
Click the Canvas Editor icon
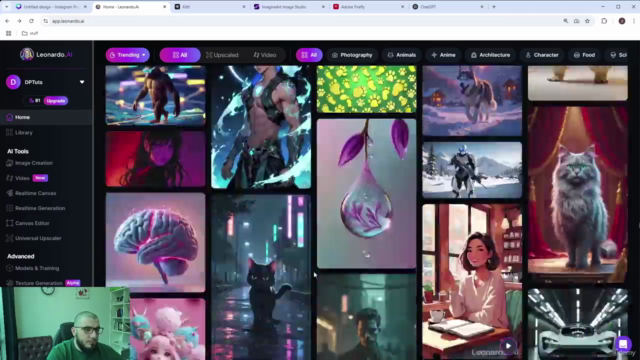tap(9, 223)
